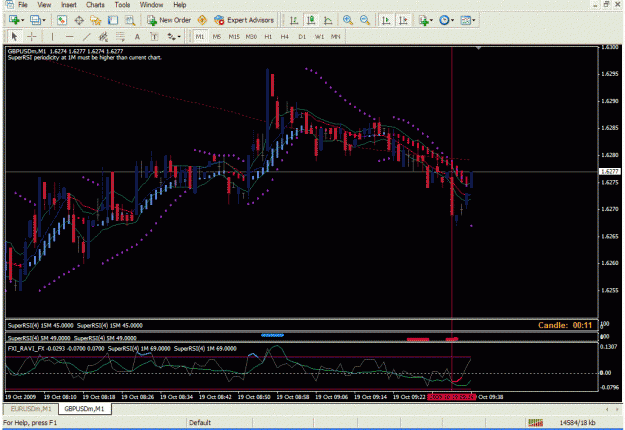Select the M5 timeframe
Viewport: 625px width, 430px height.
[217, 37]
